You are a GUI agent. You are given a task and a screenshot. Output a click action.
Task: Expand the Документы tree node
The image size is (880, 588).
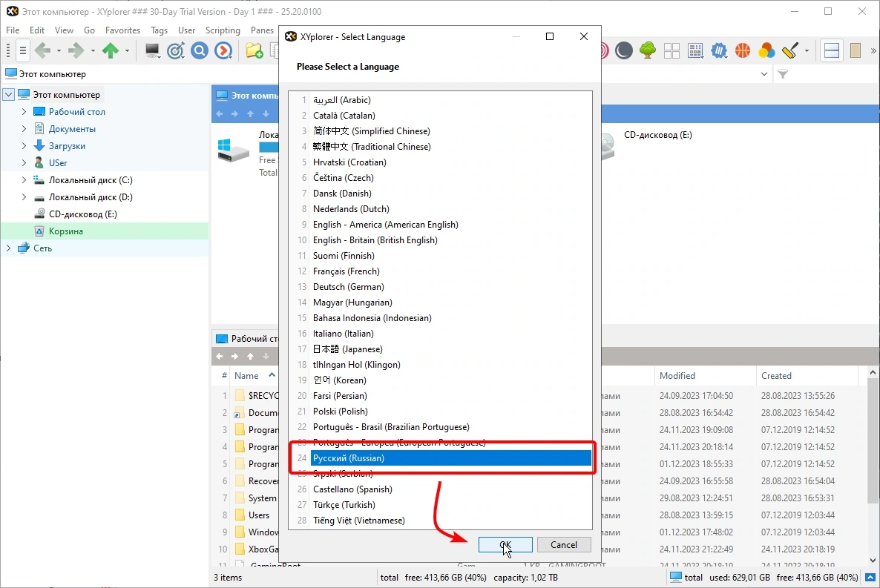coord(24,128)
